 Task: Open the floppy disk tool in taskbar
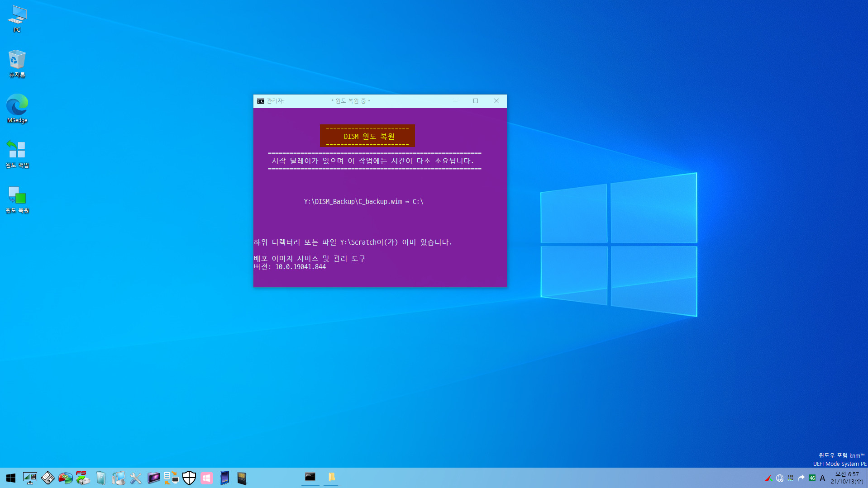coord(48,478)
